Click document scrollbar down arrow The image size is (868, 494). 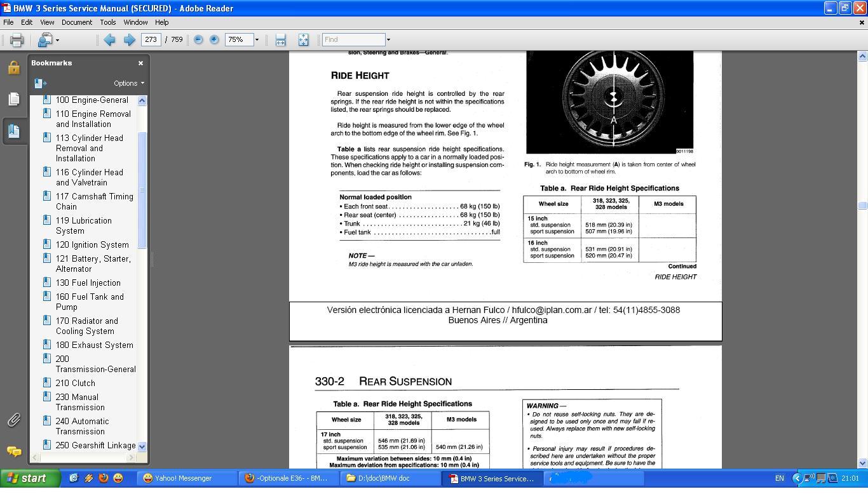click(x=862, y=463)
